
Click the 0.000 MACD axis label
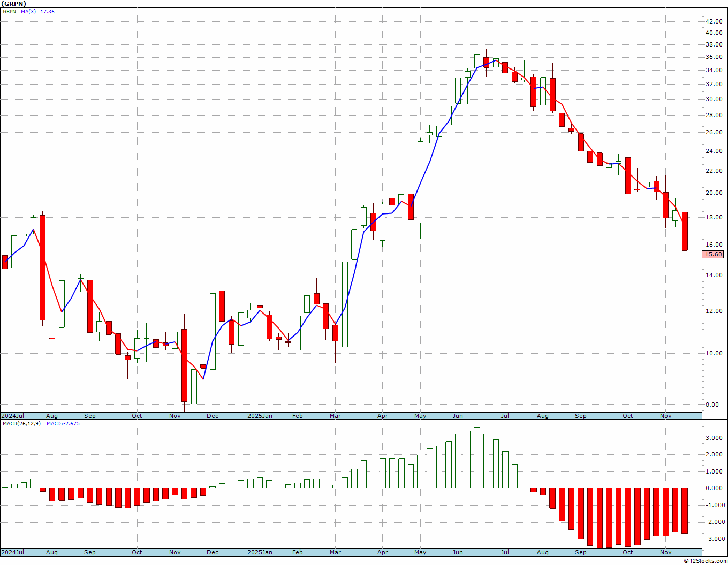(715, 488)
